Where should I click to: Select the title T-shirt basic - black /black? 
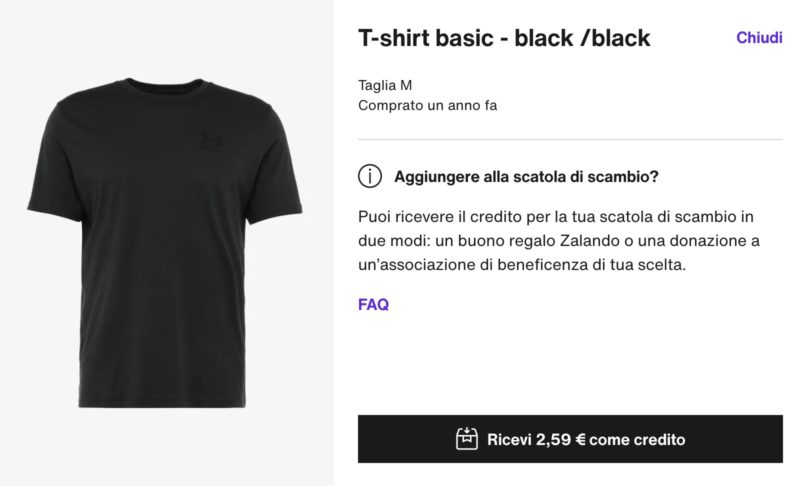pos(504,39)
